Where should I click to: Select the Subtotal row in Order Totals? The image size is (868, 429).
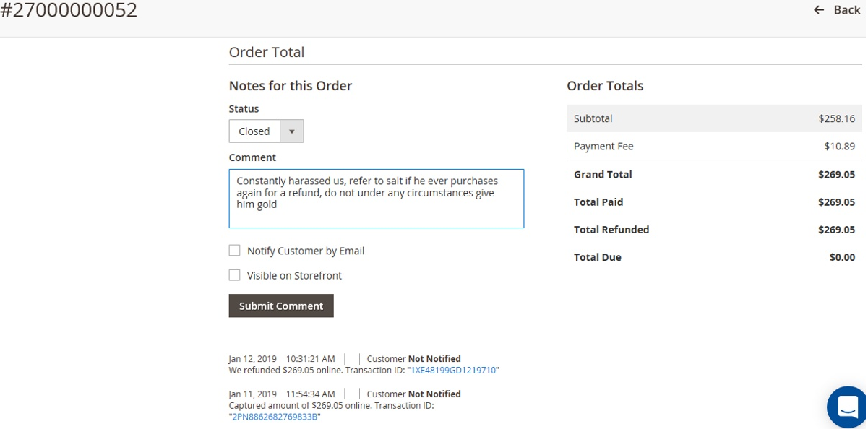tap(714, 118)
